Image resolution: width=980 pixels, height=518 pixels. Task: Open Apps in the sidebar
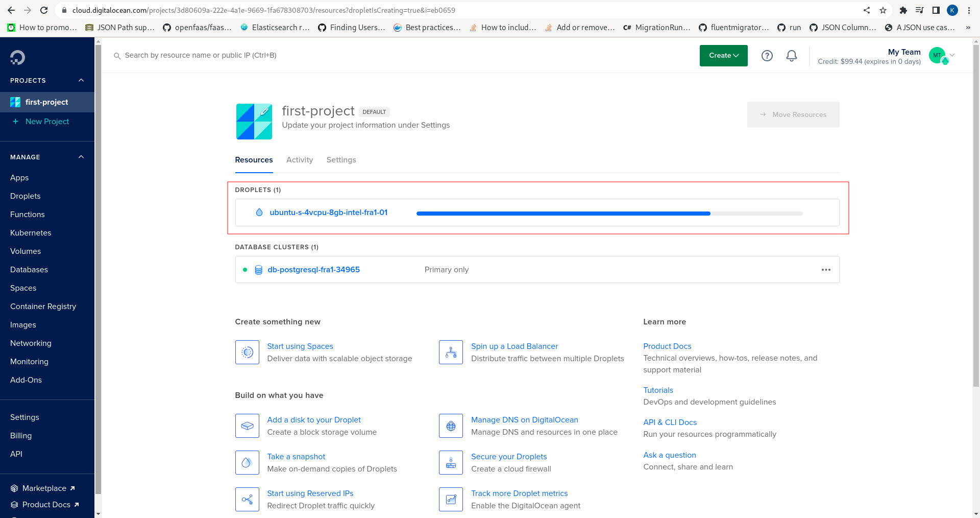point(19,178)
